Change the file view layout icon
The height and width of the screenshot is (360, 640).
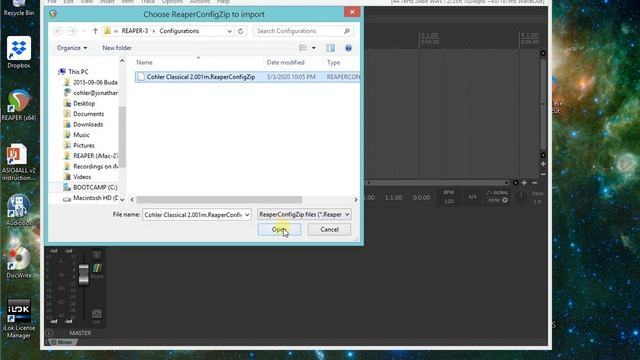303,48
